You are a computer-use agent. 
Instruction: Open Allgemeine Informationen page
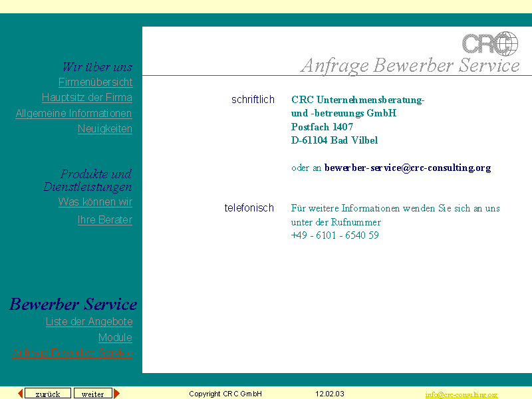[74, 114]
